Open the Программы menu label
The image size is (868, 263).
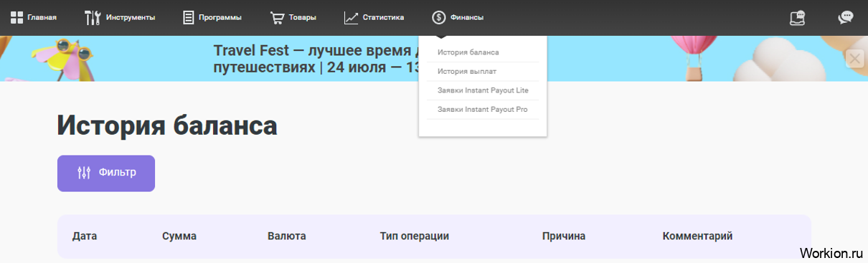(x=220, y=17)
